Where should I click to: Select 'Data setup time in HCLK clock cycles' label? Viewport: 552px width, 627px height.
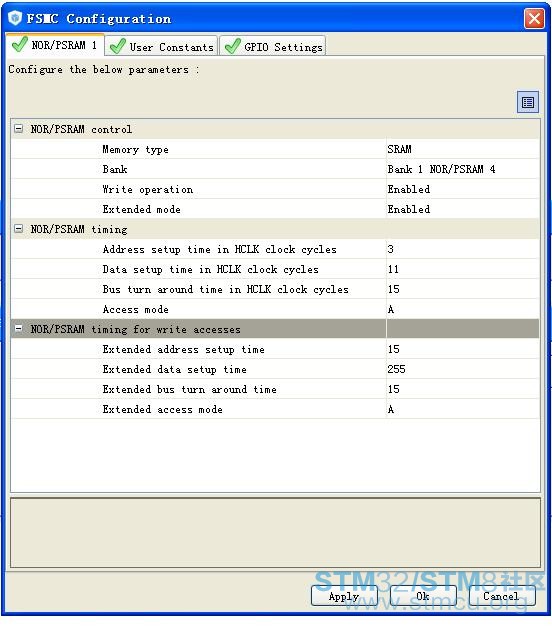coord(210,270)
